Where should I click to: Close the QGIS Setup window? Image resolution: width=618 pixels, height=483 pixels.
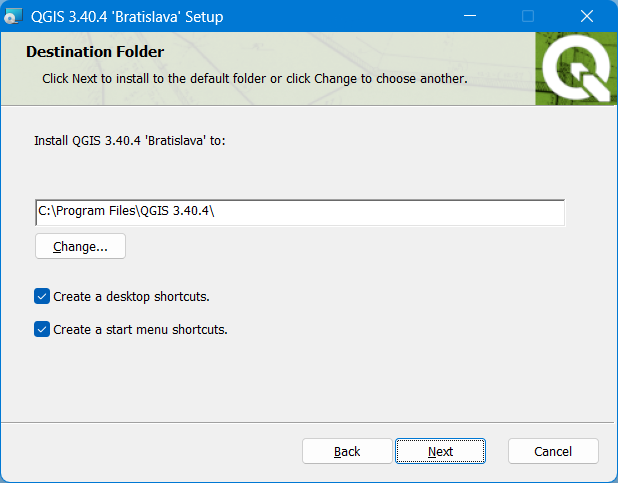pos(587,16)
